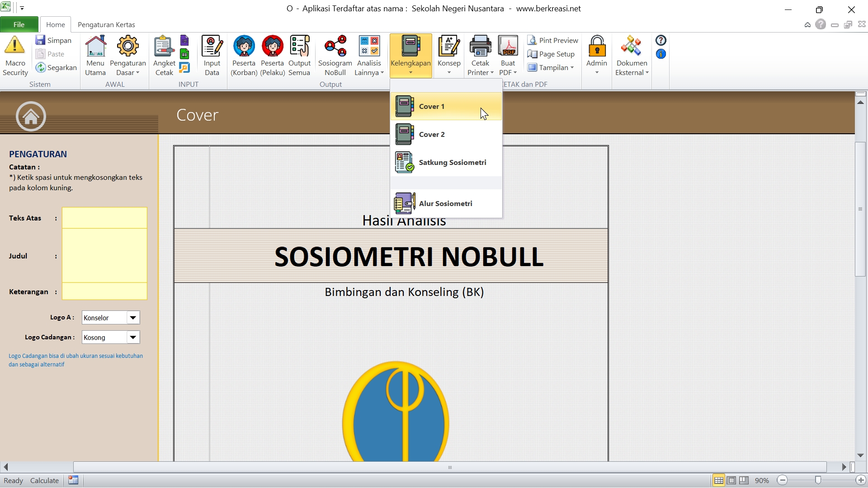Open Logo Cadangan Kosong dropdown
The height and width of the screenshot is (488, 868).
point(133,338)
